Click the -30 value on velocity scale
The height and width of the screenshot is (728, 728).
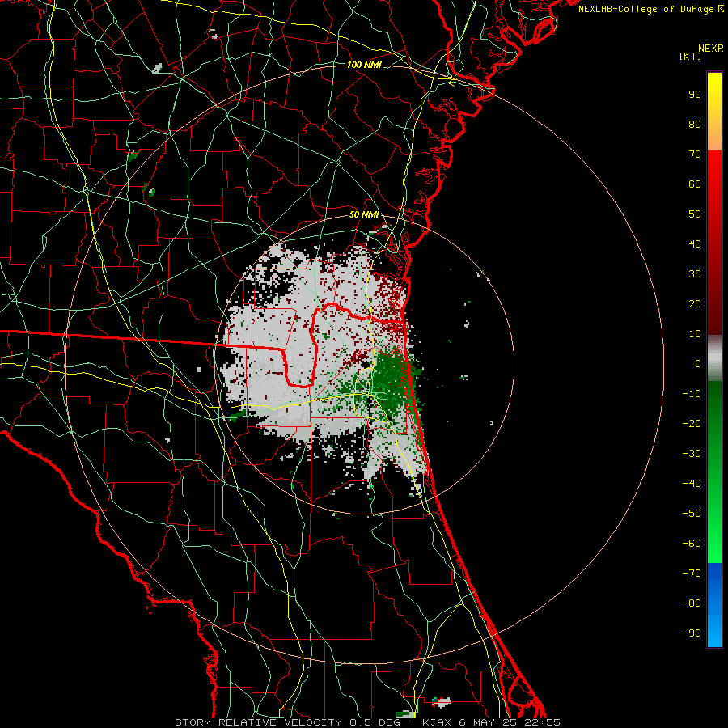[x=692, y=454]
